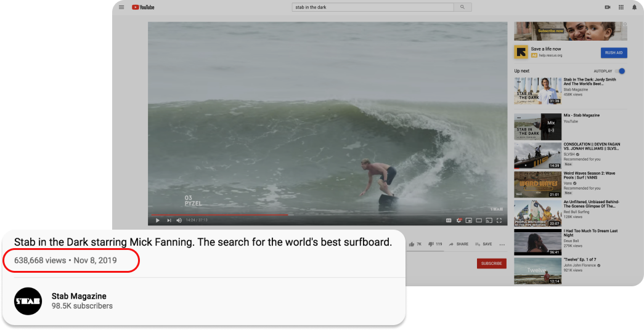
Task: Open 'I Had Too Much To Dream Last Night'
Action: click(590, 233)
